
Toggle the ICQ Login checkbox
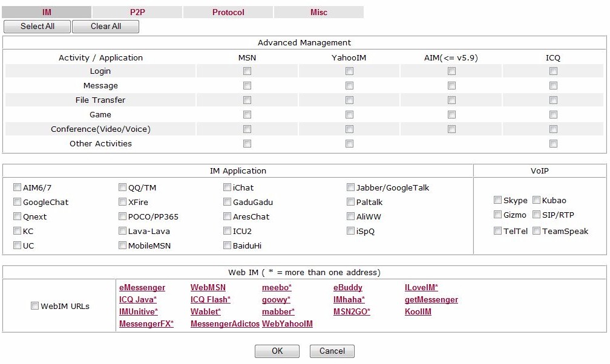553,71
